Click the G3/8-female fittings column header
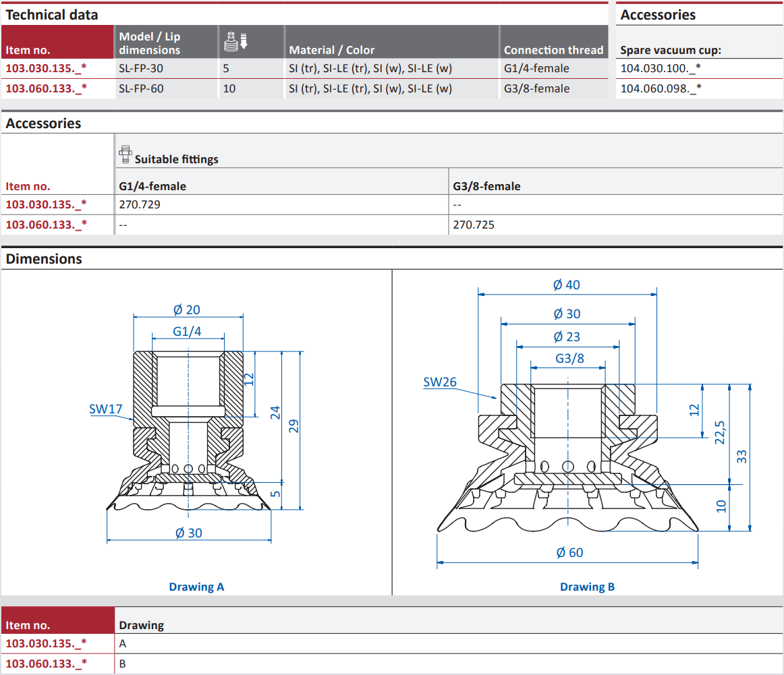Screen dimensions: 784x675 486,186
